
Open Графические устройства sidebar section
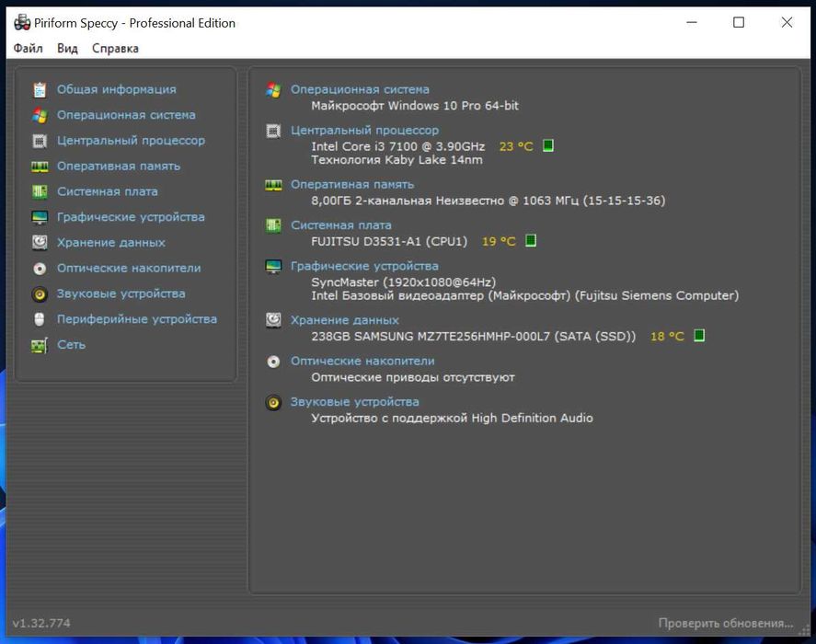pos(132,217)
